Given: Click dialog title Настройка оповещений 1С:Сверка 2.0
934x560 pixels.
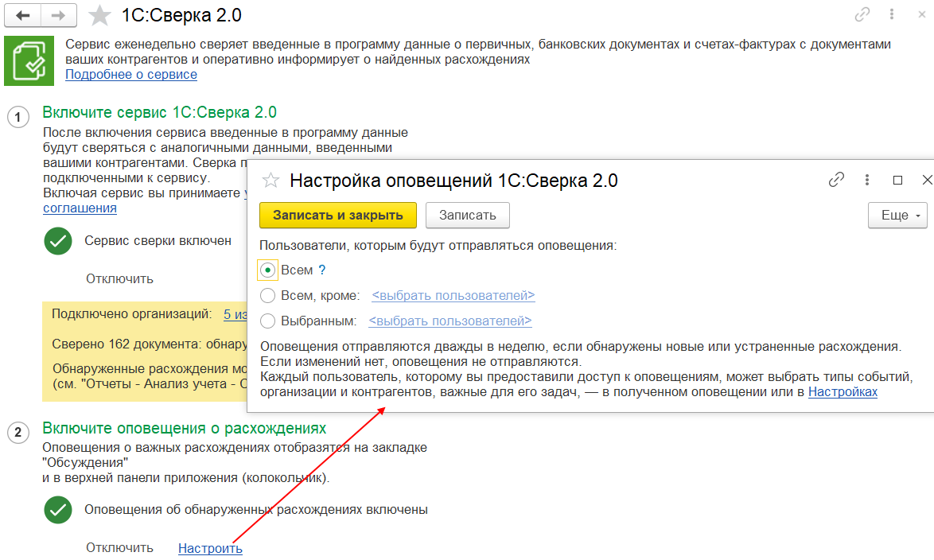Looking at the screenshot, I should (454, 181).
